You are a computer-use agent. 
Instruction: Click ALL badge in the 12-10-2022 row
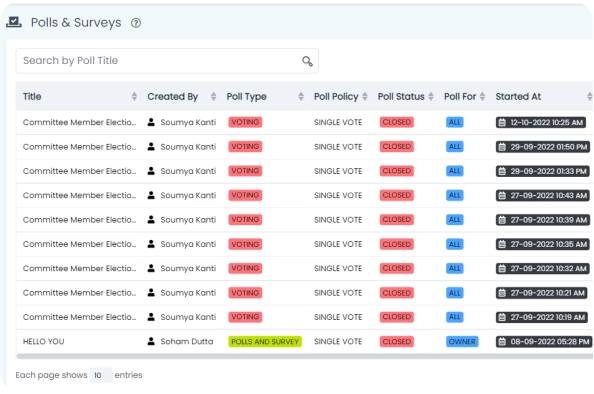point(455,122)
